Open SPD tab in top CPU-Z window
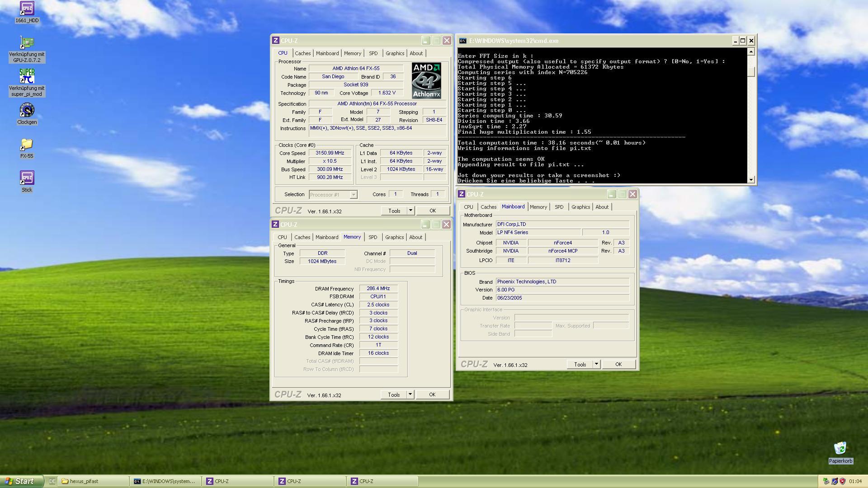 point(373,53)
